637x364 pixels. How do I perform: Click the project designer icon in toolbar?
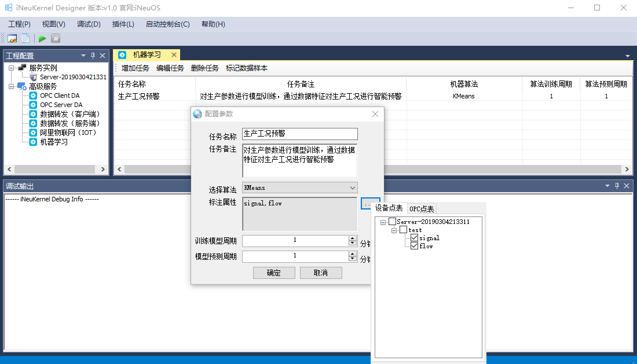pyautogui.click(x=12, y=39)
